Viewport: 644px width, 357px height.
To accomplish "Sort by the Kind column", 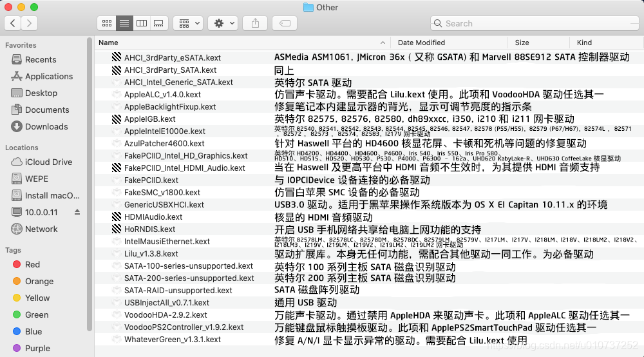I will [x=584, y=43].
